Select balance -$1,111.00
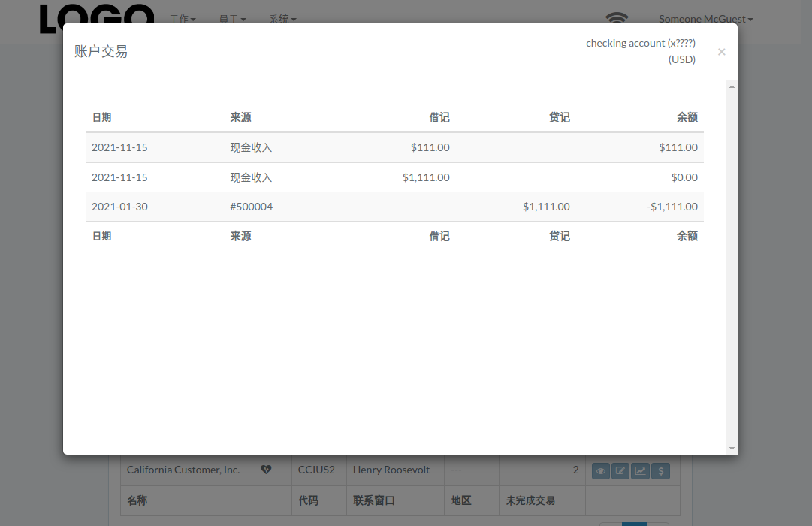812x526 pixels. tap(672, 207)
